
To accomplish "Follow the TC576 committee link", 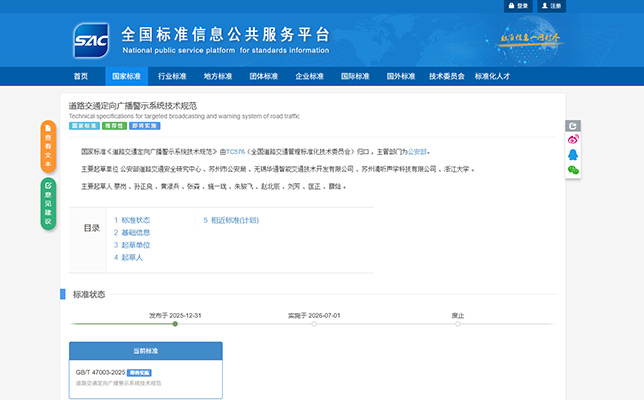I will click(233, 152).
